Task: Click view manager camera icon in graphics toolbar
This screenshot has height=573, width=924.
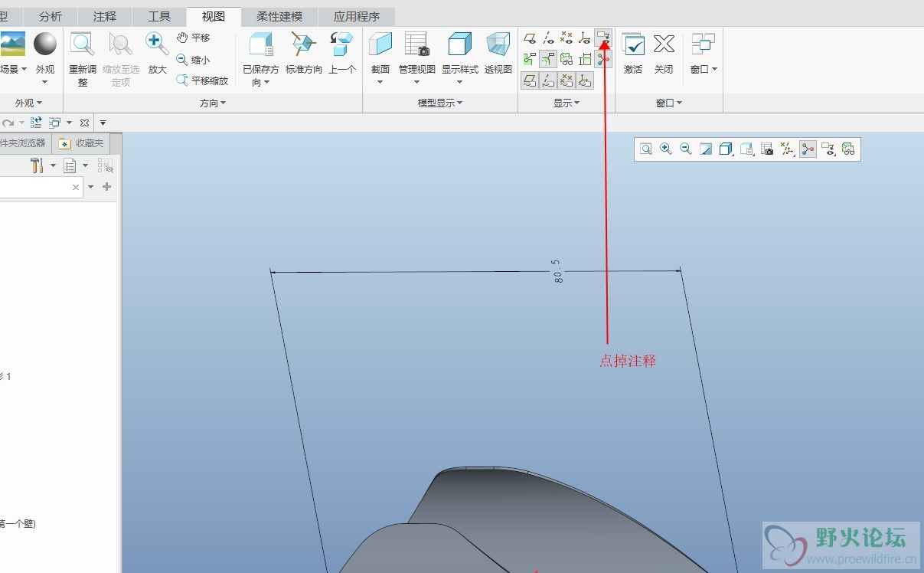Action: (767, 149)
